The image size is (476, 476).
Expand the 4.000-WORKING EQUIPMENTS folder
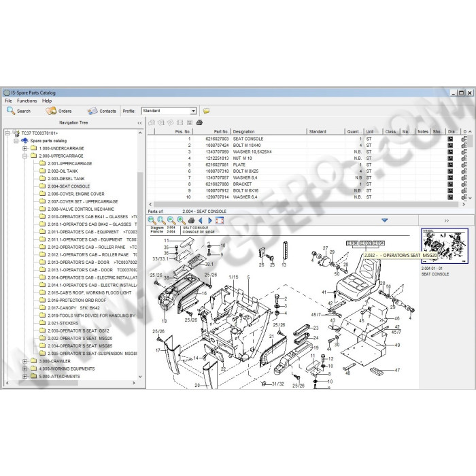tap(25, 369)
